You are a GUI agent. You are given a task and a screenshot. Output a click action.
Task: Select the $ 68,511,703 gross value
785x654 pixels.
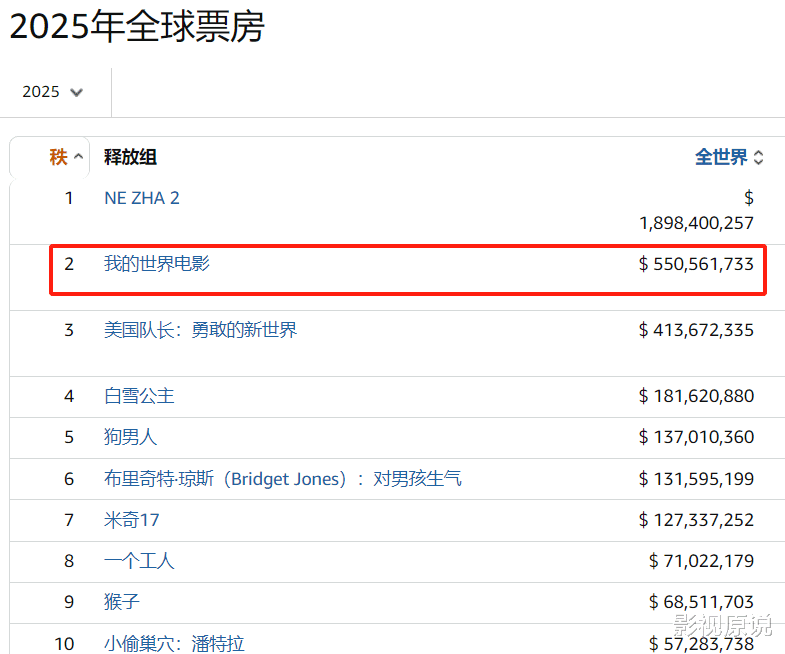(x=701, y=602)
